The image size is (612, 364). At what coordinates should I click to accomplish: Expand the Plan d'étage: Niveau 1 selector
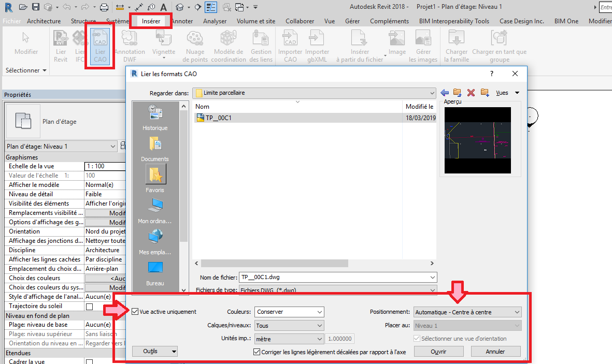[x=61, y=147]
